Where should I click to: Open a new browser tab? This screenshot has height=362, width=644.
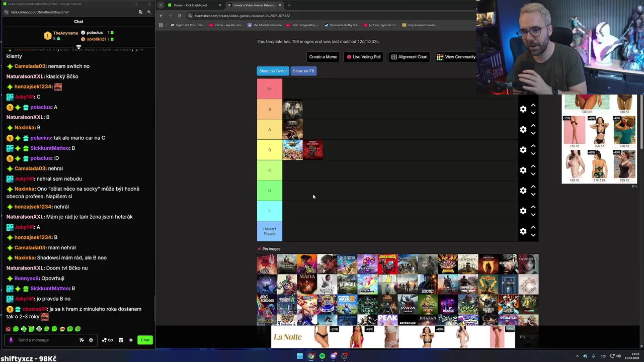pos(289,5)
